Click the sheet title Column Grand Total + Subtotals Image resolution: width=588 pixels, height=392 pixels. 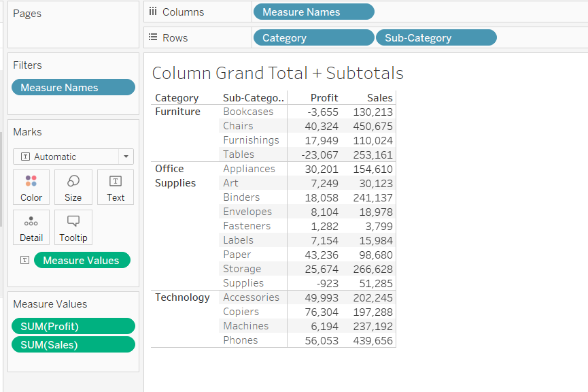(277, 73)
